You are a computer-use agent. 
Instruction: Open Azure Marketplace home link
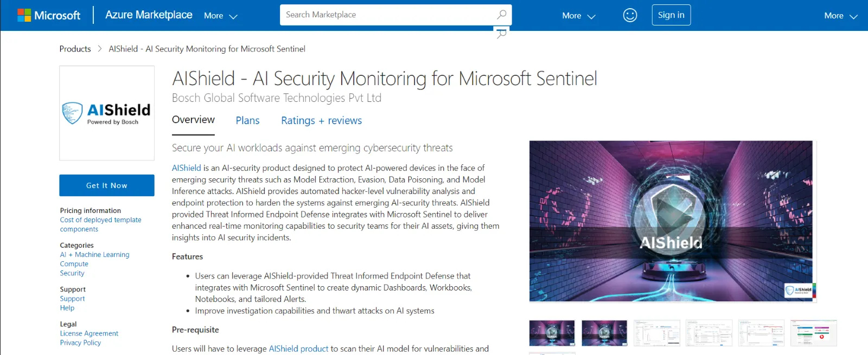click(x=149, y=15)
